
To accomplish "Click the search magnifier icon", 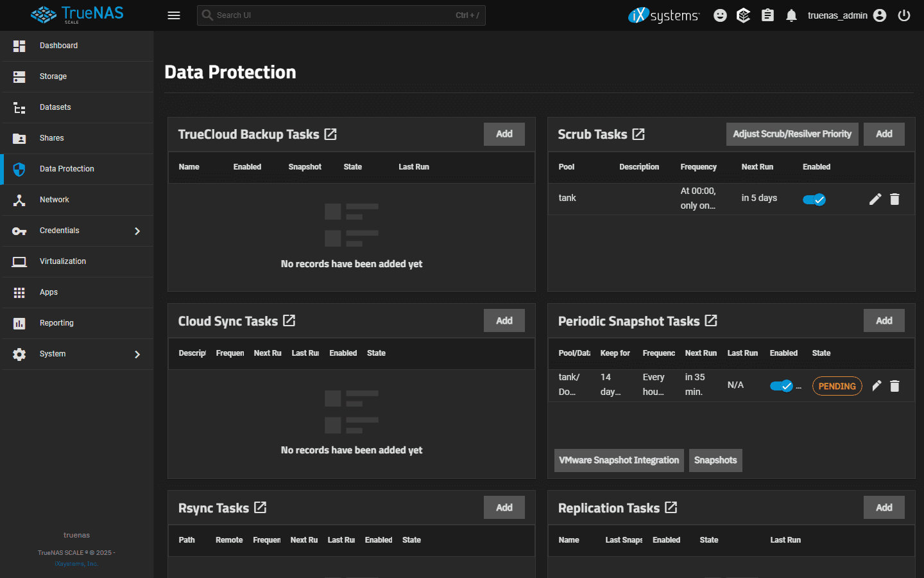I will 207,15.
